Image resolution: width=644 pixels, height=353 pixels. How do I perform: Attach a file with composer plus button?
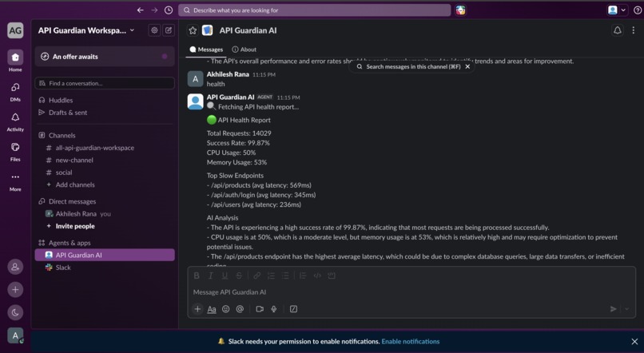click(x=197, y=309)
